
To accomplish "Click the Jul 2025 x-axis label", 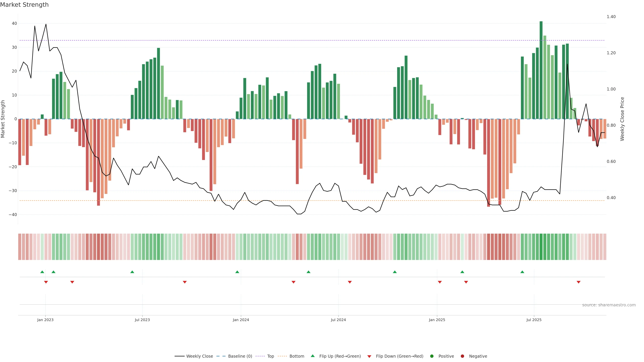I will pyautogui.click(x=534, y=320).
